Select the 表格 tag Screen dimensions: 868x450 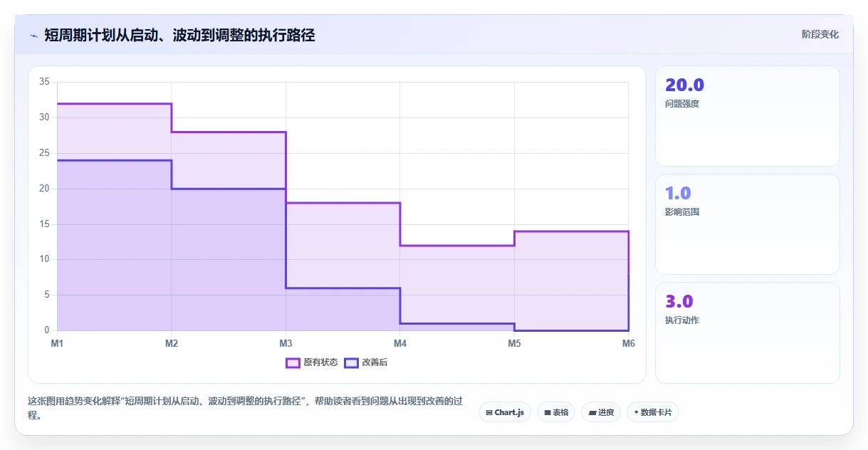(556, 412)
